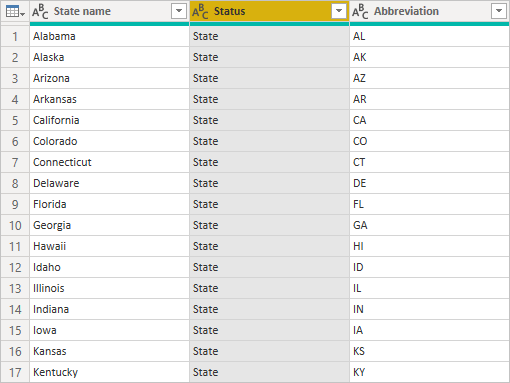
Task: Click the HI abbreviation cell
Action: (x=429, y=246)
